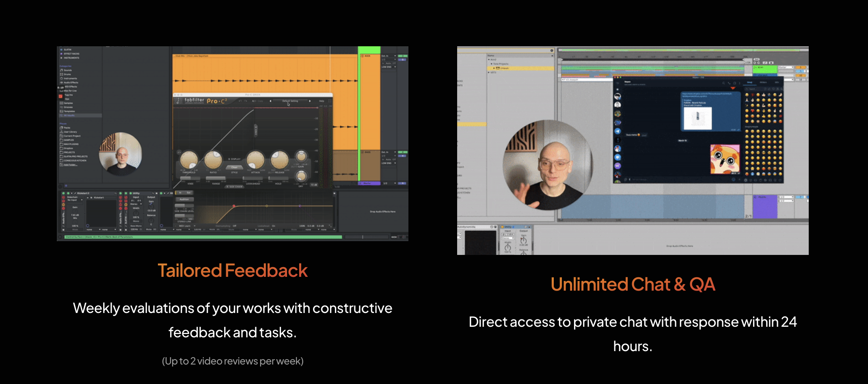868x384 pixels.
Task: Click the Clean style button
Action: click(x=234, y=167)
